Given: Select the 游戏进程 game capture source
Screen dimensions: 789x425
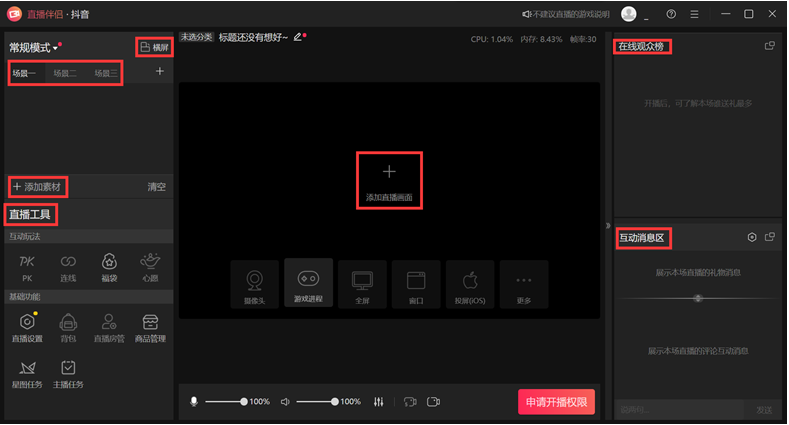Looking at the screenshot, I should [x=308, y=284].
